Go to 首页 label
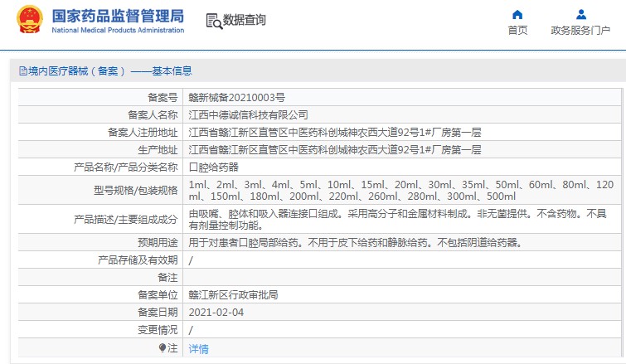Viewport: 626px width, 364px height. pyautogui.click(x=517, y=31)
